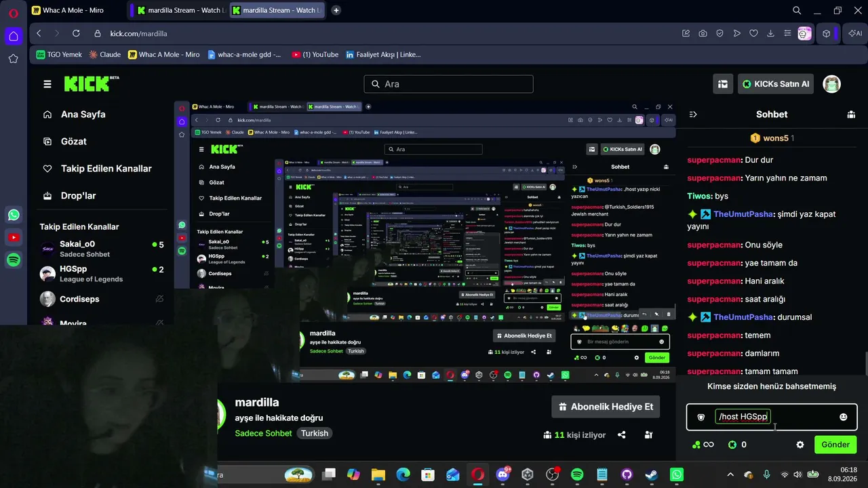Open Steam from the Windows taskbar

pos(651,474)
